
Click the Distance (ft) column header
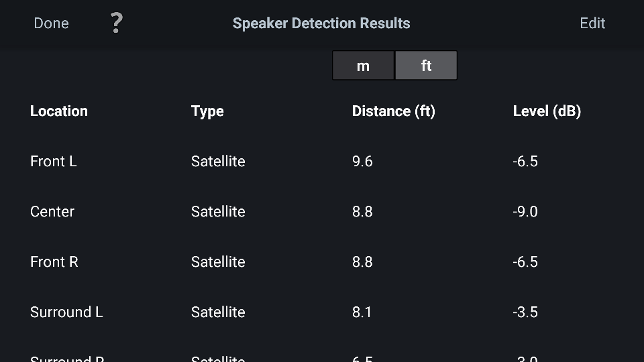[394, 111]
